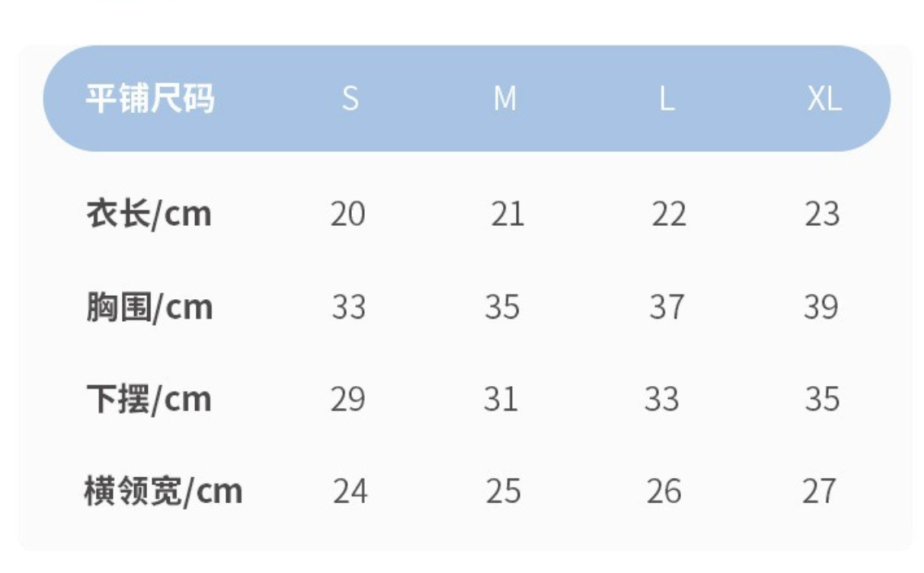This screenshot has height=573, width=924.
Task: Click the 横领宽/cm row label
Action: [x=163, y=492]
